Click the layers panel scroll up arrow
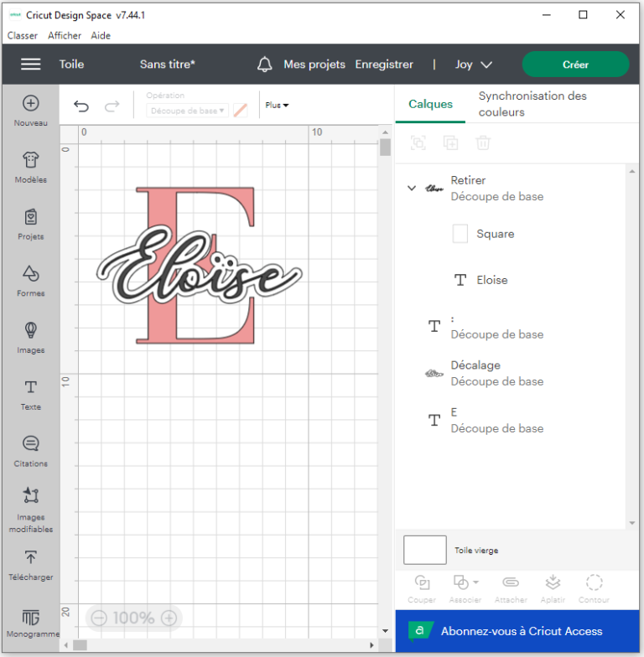This screenshot has width=644, height=657. pyautogui.click(x=632, y=171)
